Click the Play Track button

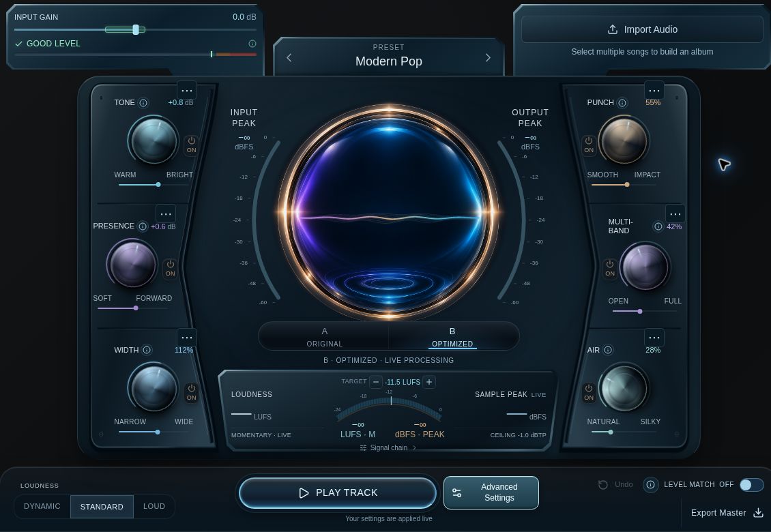tap(338, 492)
